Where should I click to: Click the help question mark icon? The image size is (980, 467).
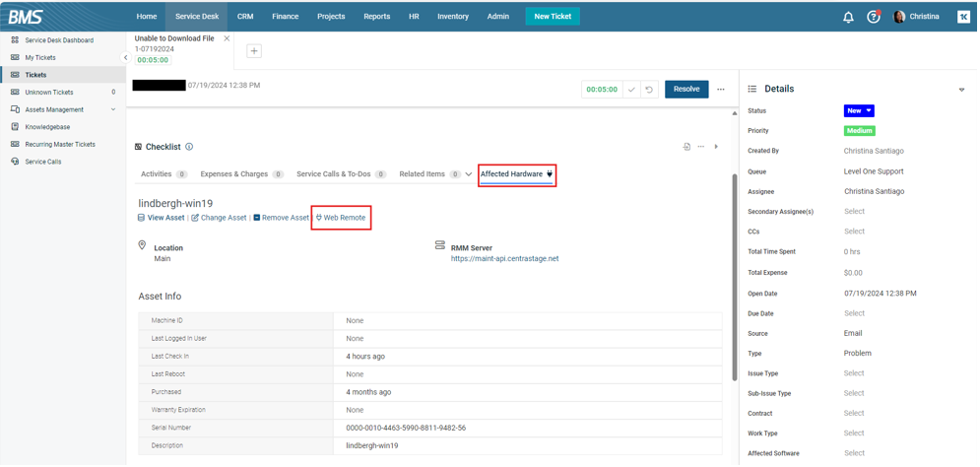click(x=873, y=17)
